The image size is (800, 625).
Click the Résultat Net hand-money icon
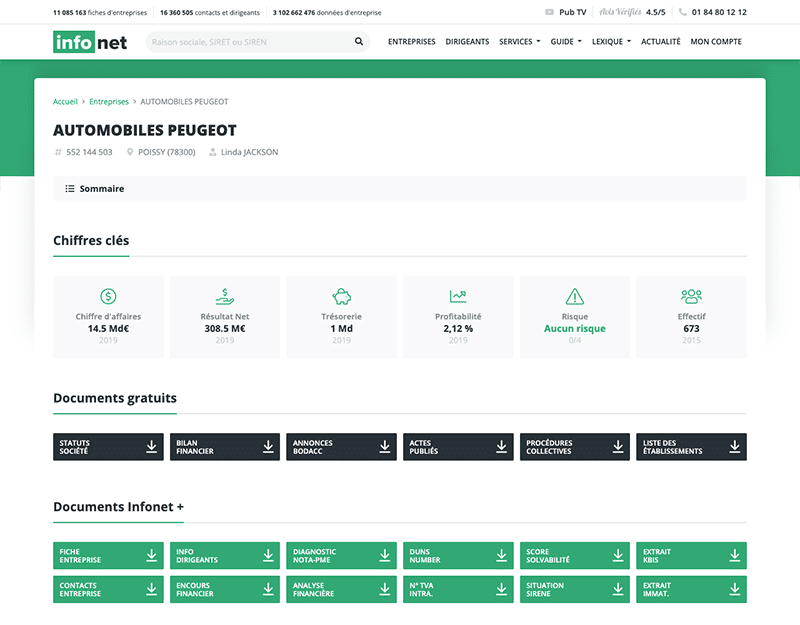tap(224, 296)
